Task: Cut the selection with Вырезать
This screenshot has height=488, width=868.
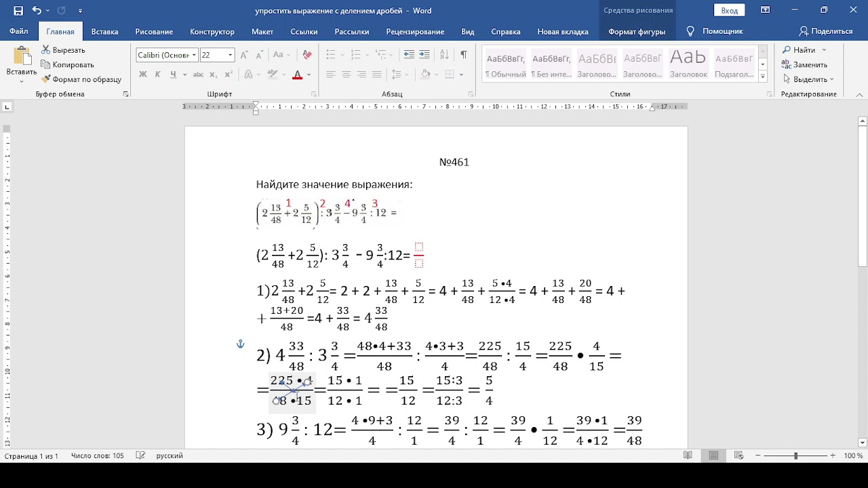Action: 63,50
